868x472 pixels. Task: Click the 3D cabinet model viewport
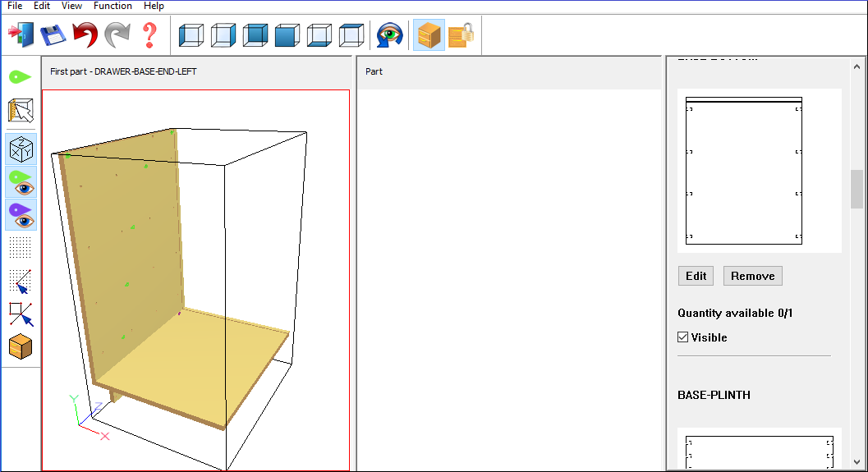click(x=196, y=281)
